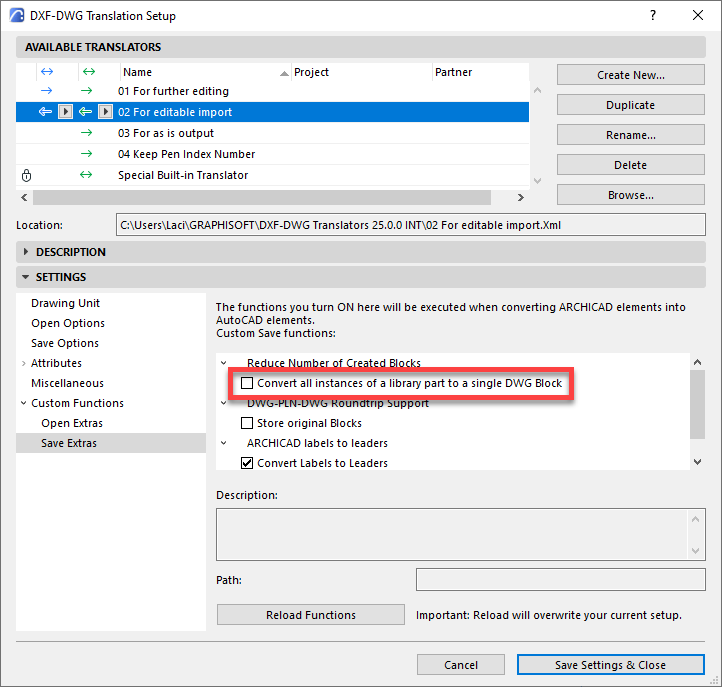Click Browse... for translators
722x687 pixels.
(630, 194)
